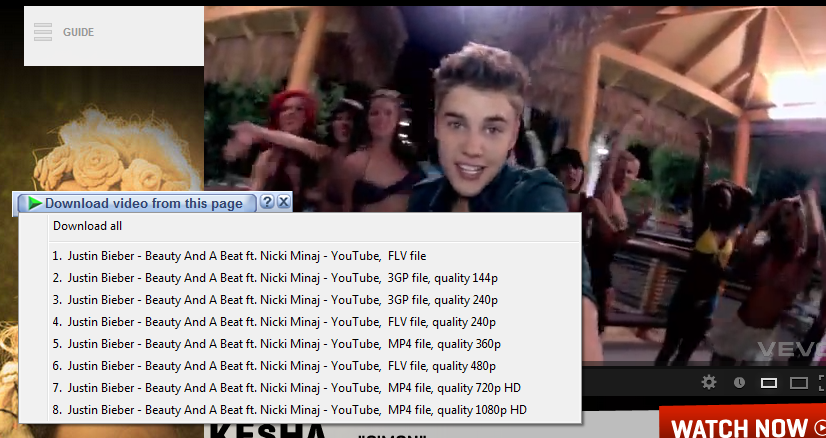826x438 pixels.
Task: Select MP4 file quality 1080p HD download
Action: tap(300, 410)
